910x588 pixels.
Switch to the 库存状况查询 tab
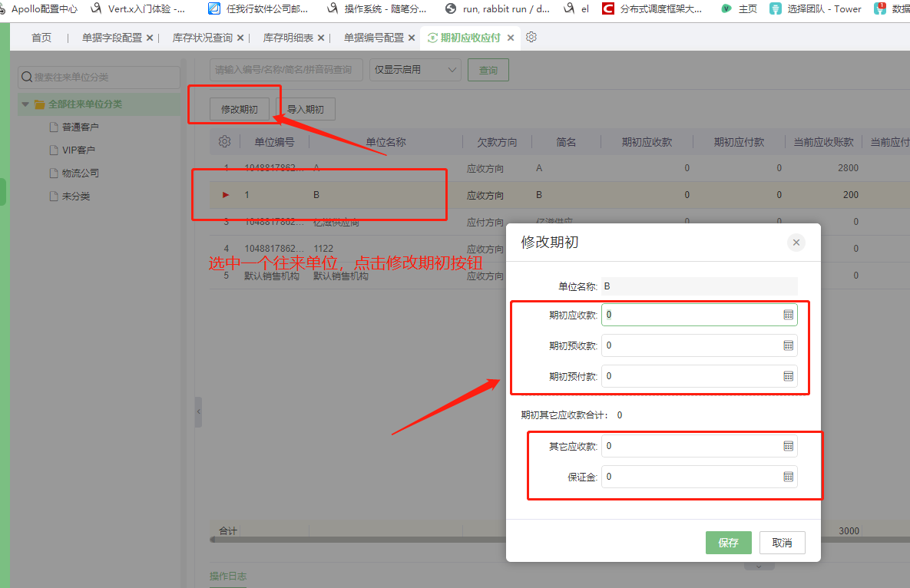point(203,38)
